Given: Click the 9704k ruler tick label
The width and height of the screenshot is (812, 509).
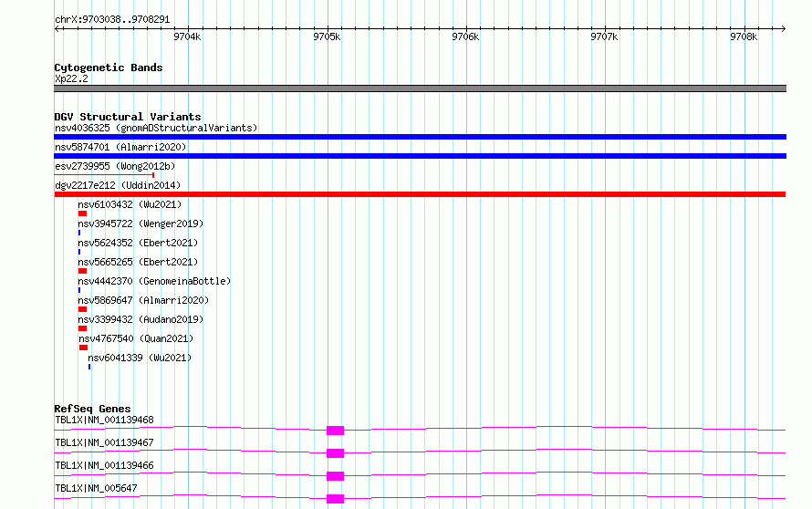Looking at the screenshot, I should [x=187, y=36].
